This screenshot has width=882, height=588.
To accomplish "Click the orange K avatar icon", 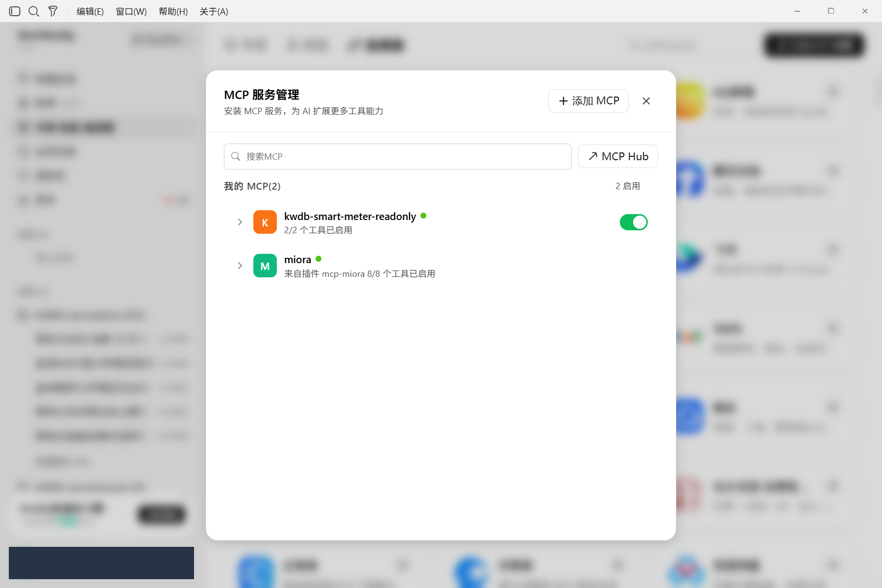I will [265, 222].
